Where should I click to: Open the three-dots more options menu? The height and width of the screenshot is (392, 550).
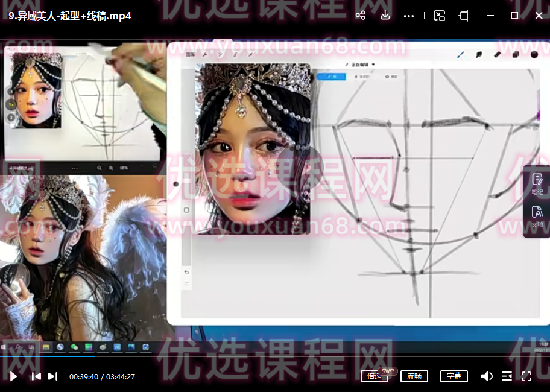[x=409, y=16]
